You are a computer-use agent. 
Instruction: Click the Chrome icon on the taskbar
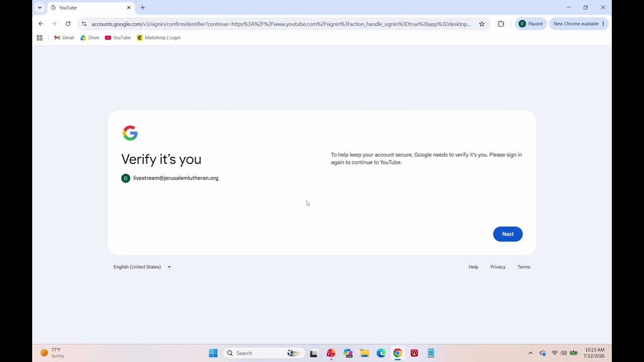point(397,353)
